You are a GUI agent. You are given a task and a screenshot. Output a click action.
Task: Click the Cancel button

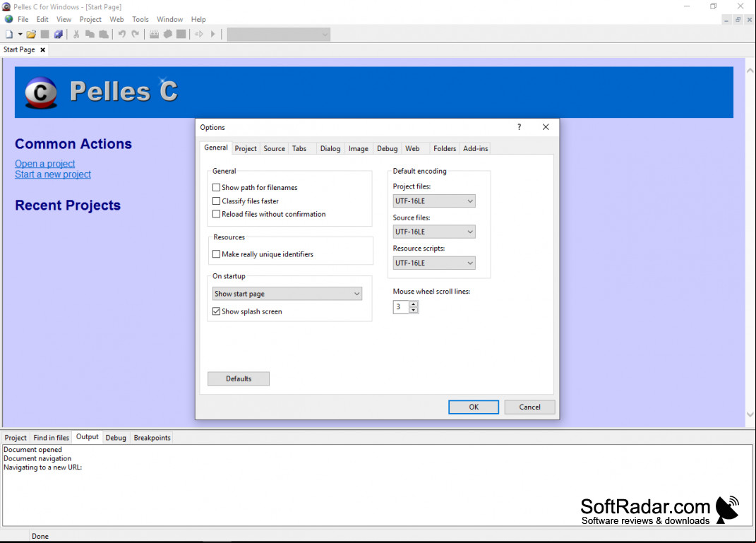click(x=530, y=407)
